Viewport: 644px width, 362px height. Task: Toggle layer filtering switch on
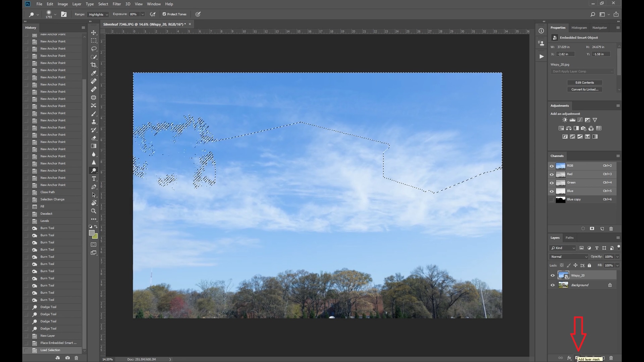pyautogui.click(x=619, y=247)
